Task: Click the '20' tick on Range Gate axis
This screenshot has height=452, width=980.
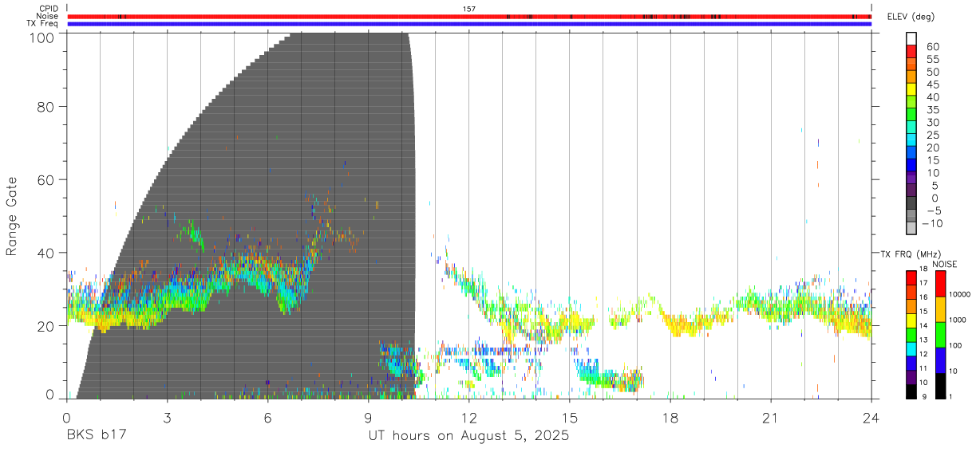Action: point(45,326)
